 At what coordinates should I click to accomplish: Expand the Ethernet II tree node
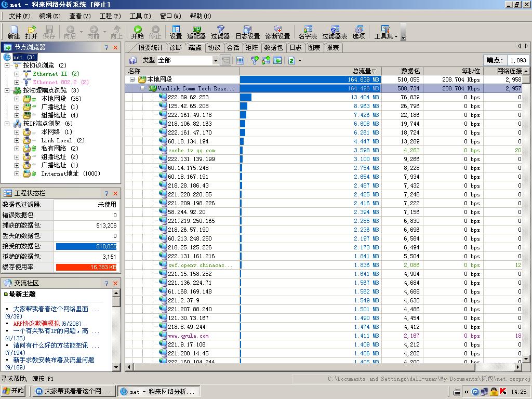coord(17,74)
